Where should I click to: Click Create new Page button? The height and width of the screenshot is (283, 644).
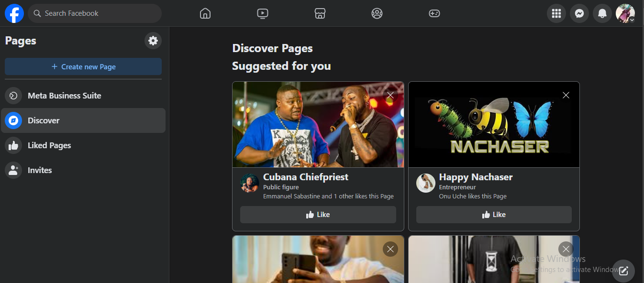83,67
